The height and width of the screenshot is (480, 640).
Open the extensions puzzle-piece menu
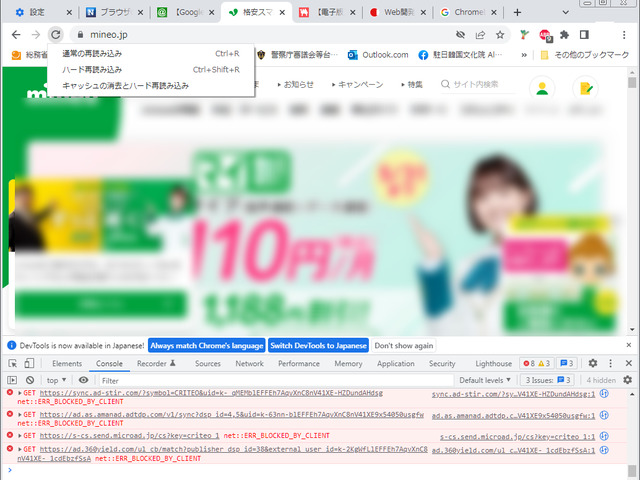coord(564,35)
